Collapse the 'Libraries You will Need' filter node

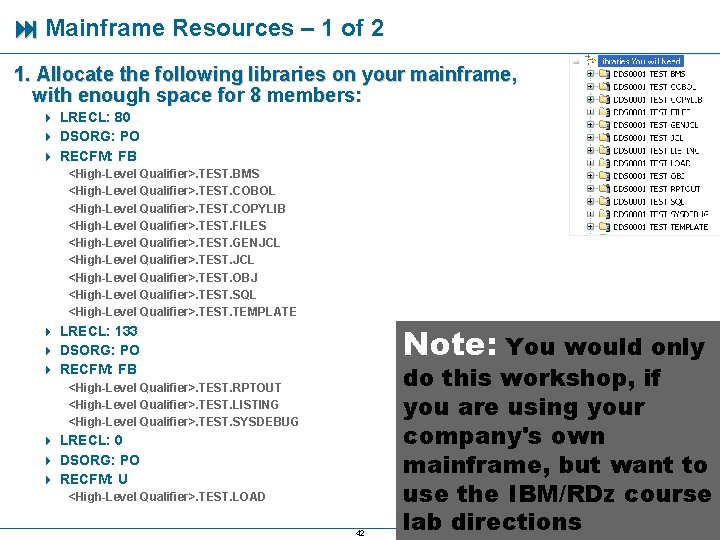pos(576,61)
